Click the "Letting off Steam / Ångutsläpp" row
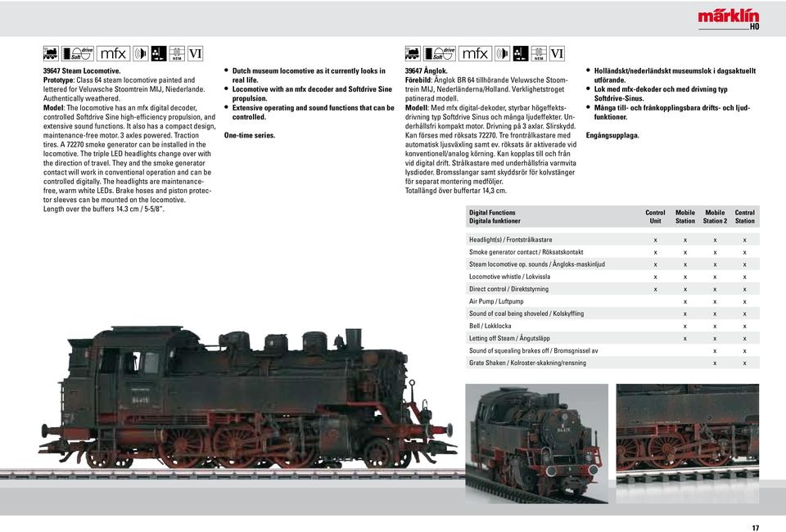The width and height of the screenshot is (786, 532). [612, 338]
